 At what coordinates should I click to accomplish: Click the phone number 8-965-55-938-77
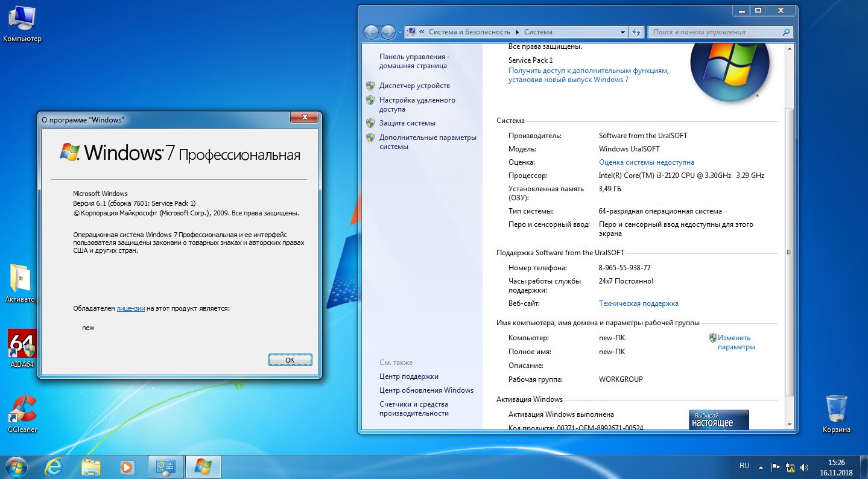click(x=624, y=268)
